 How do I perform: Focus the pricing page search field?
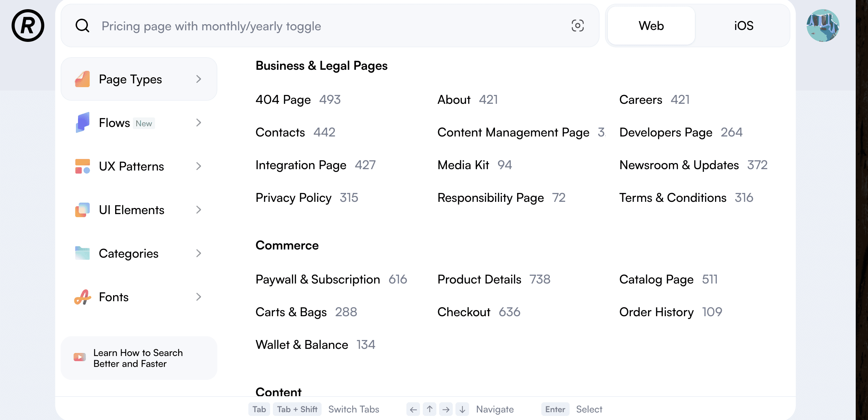point(327,26)
